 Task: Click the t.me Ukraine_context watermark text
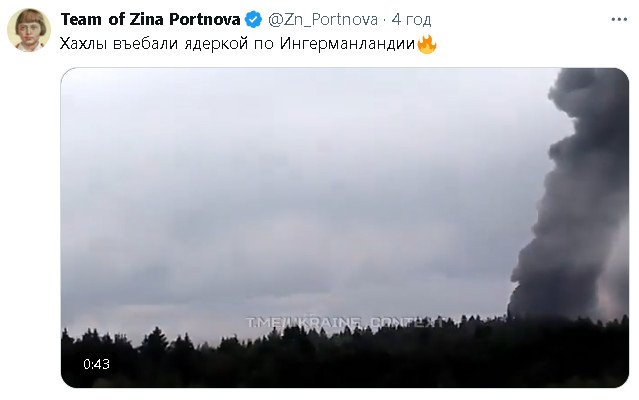pos(345,322)
